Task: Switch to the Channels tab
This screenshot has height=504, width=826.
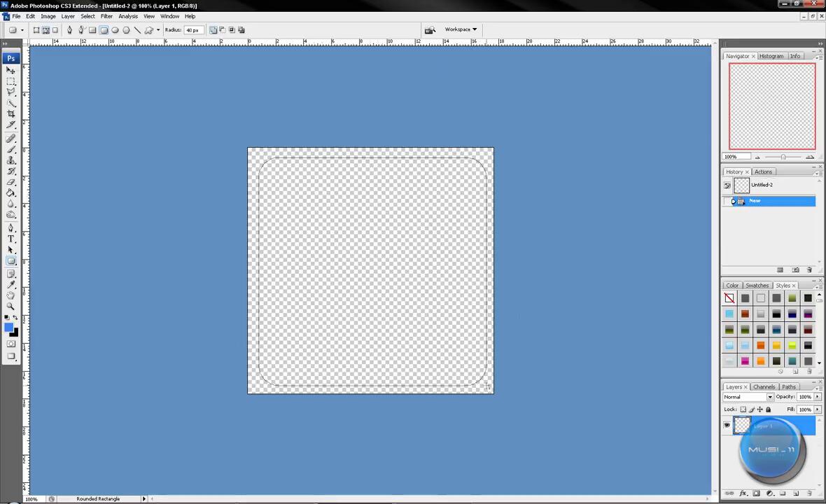Action: click(764, 387)
